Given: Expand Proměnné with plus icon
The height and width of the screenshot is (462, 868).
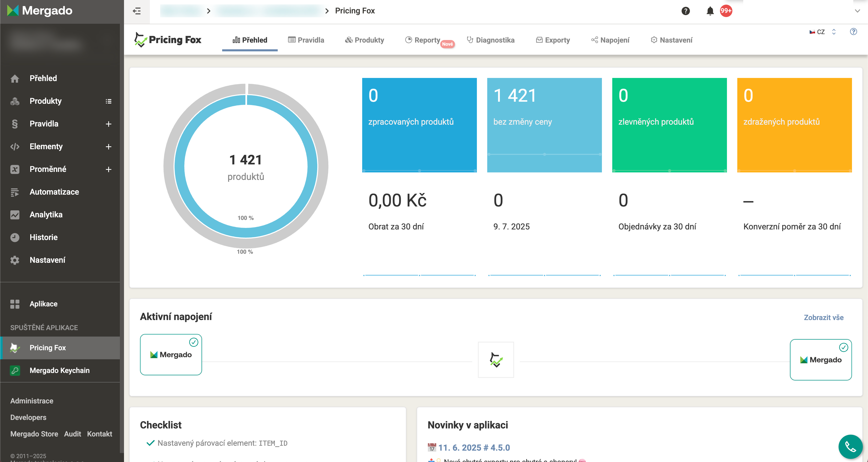Looking at the screenshot, I should 109,169.
